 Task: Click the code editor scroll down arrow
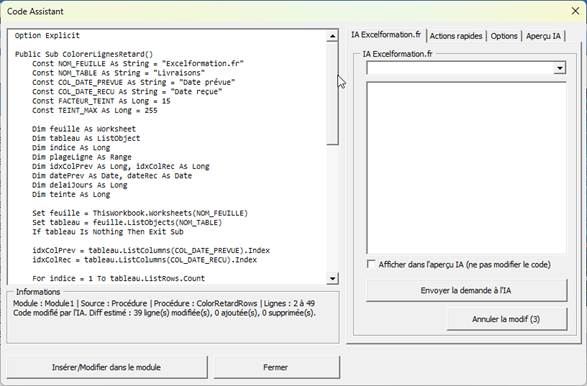pos(332,278)
